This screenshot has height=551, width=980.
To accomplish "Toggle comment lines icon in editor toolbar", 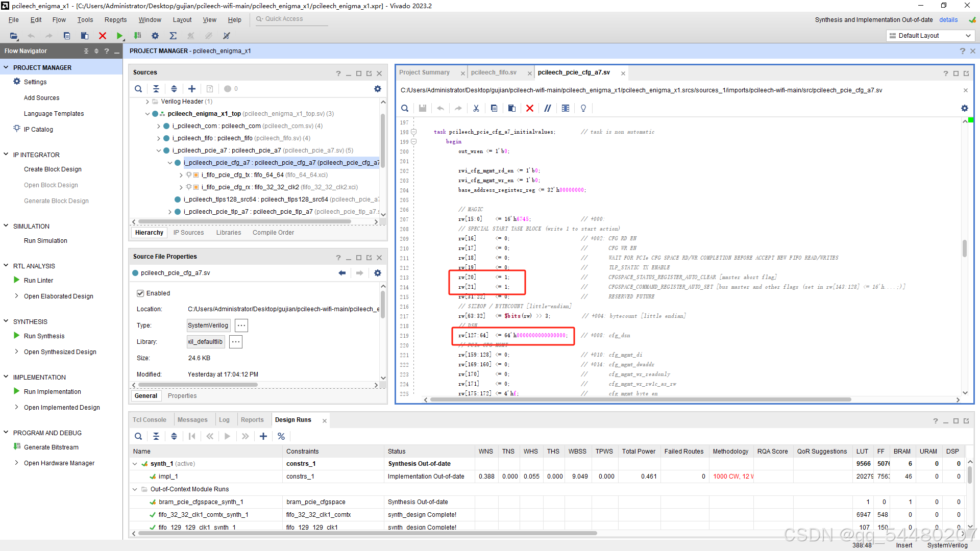I will [x=548, y=108].
